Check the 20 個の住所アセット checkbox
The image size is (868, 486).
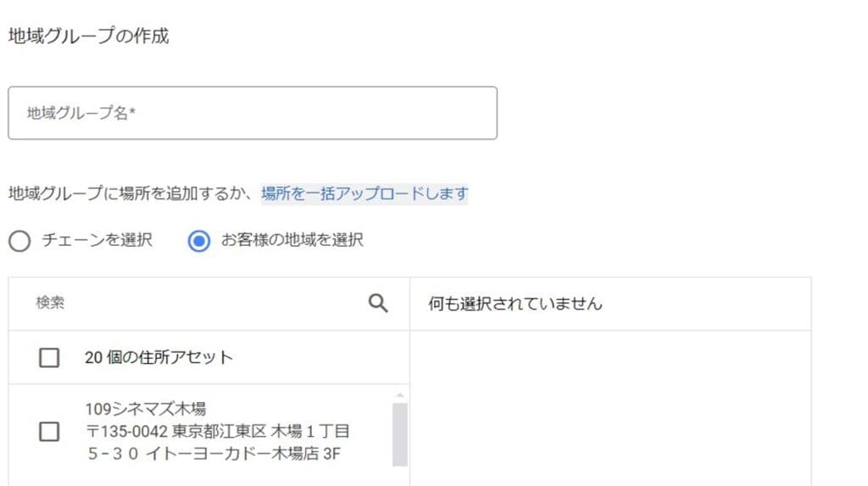pyautogui.click(x=49, y=357)
